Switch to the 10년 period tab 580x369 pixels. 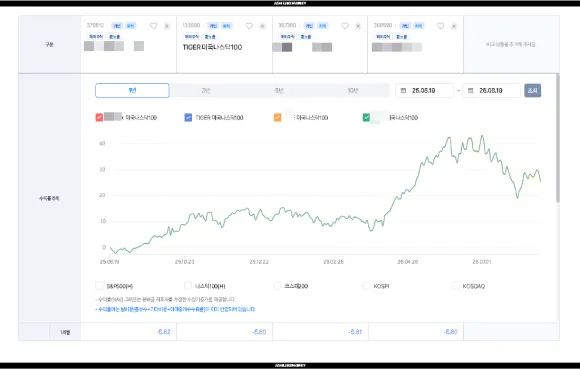(x=353, y=91)
